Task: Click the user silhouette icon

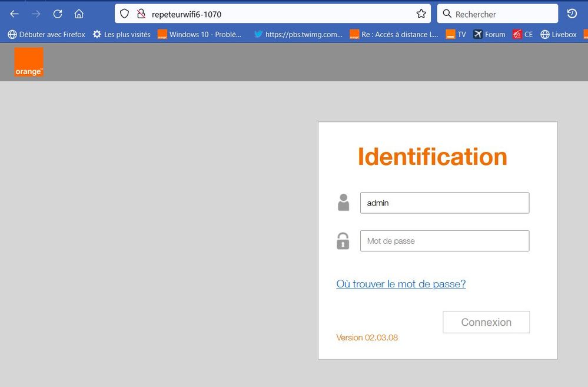Action: [x=343, y=203]
